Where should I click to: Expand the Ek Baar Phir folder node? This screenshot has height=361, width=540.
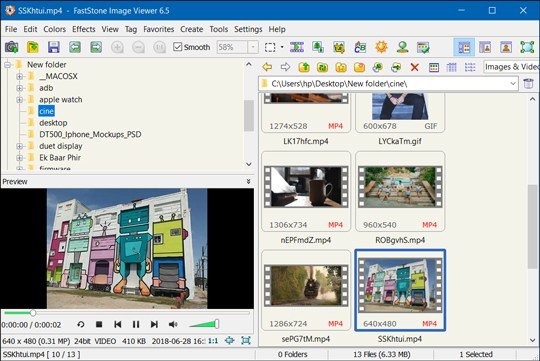(20, 158)
